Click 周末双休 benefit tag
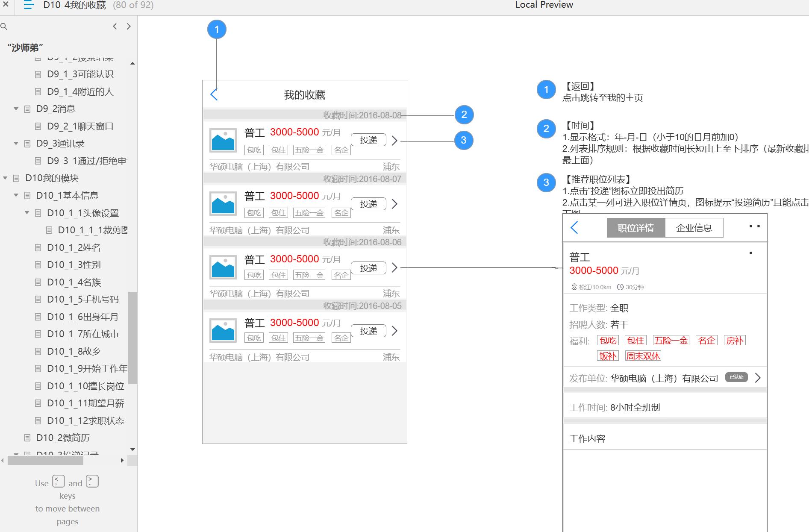This screenshot has height=532, width=809. pos(643,356)
